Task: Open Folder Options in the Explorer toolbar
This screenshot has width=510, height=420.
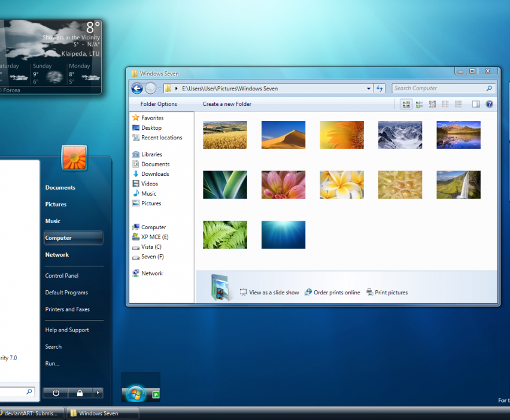Action: pos(159,104)
